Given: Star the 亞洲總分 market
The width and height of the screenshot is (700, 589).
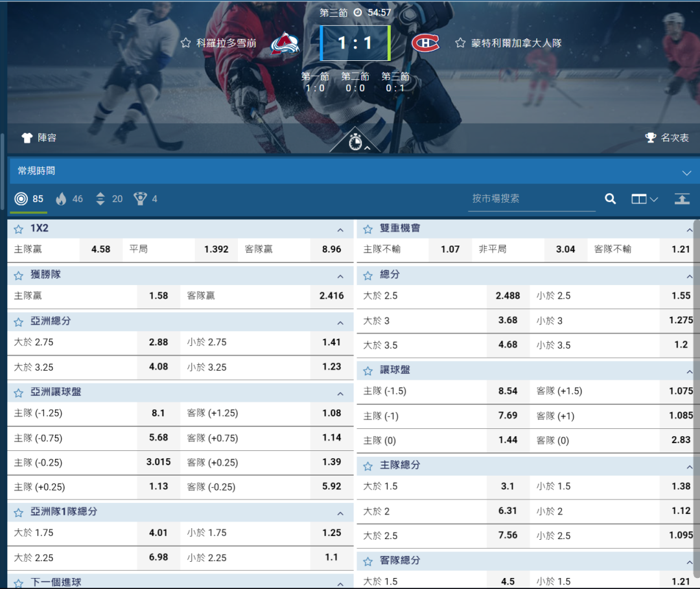Looking at the screenshot, I should tap(18, 322).
